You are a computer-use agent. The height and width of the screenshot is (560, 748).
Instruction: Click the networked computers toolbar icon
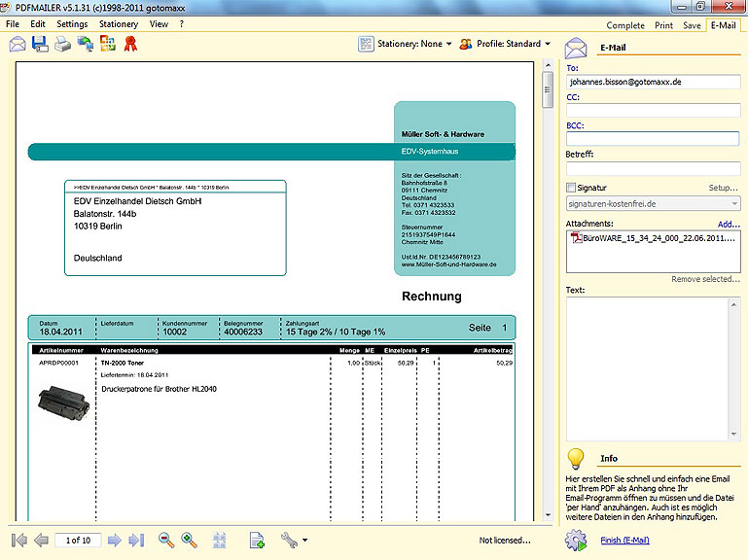[x=86, y=45]
